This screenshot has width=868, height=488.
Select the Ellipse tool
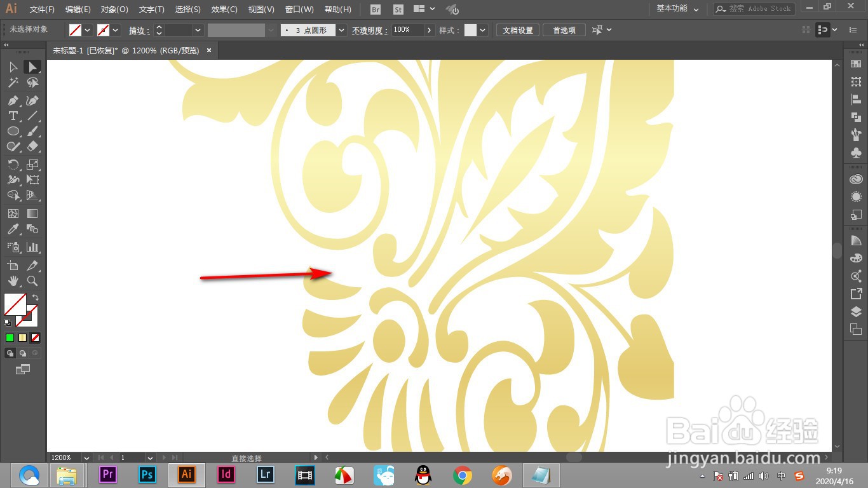[13, 131]
